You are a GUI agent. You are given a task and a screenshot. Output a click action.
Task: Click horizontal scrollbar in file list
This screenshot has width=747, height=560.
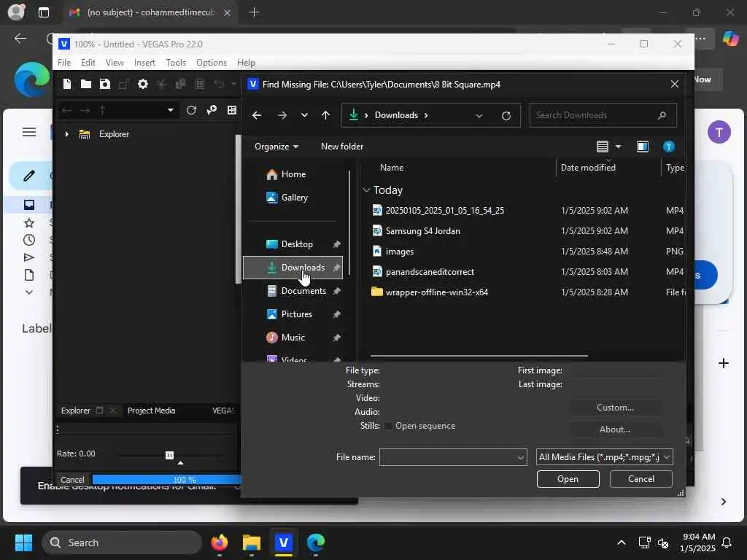coord(479,356)
